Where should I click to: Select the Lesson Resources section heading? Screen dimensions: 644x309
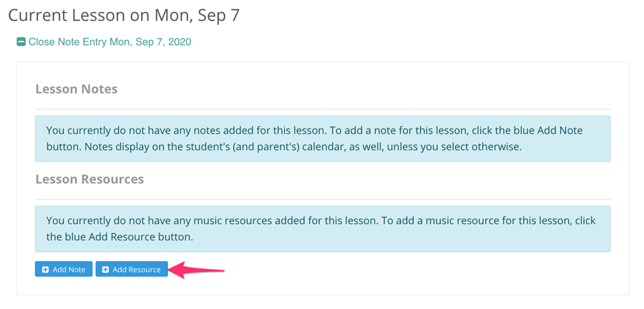[x=89, y=179]
